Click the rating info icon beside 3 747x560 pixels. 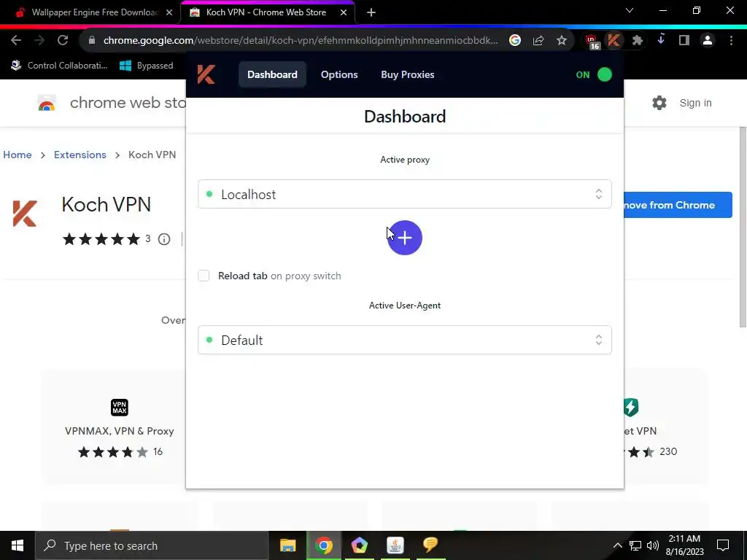click(x=164, y=239)
